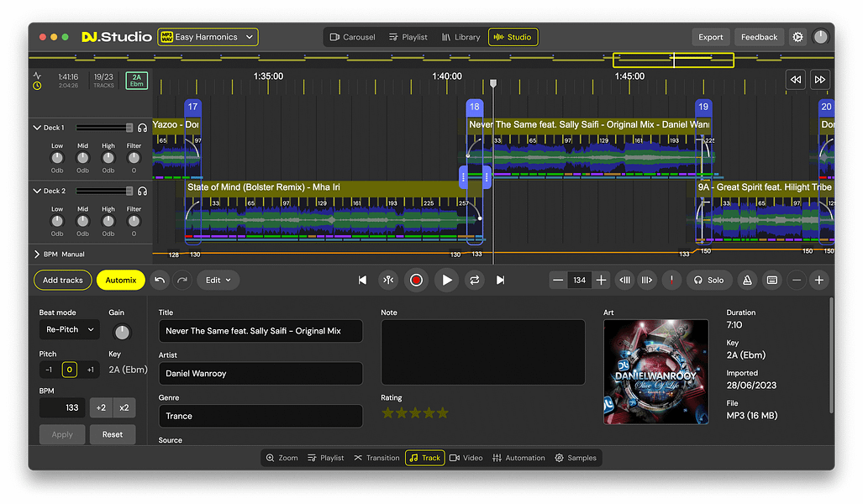Click the Deck 1 volume slider
This screenshot has width=863, height=504.
tap(104, 128)
